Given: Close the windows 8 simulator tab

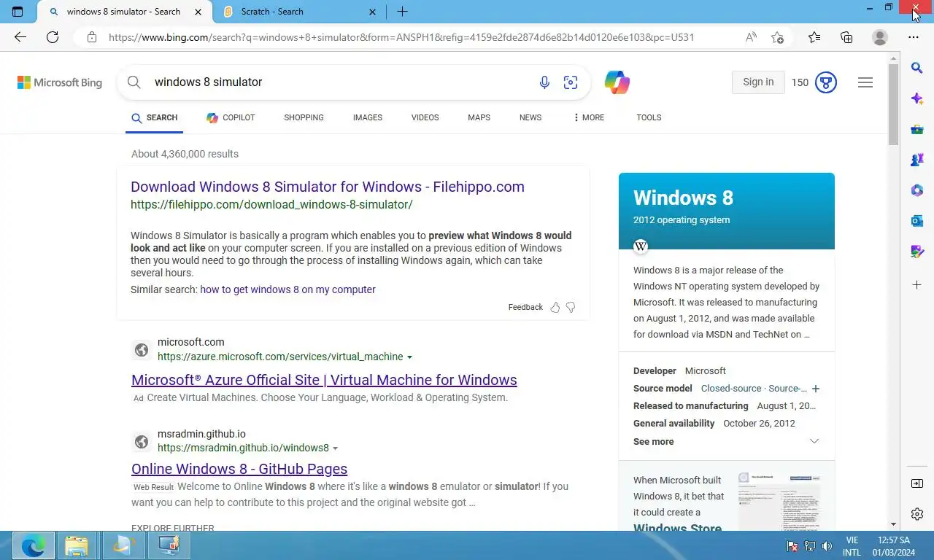Looking at the screenshot, I should click(x=198, y=12).
